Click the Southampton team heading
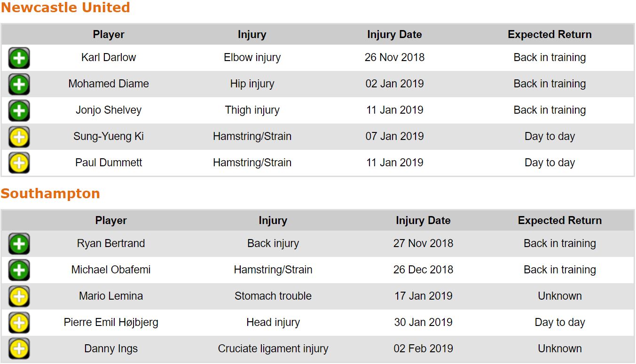This screenshot has height=364, width=636. [x=50, y=194]
